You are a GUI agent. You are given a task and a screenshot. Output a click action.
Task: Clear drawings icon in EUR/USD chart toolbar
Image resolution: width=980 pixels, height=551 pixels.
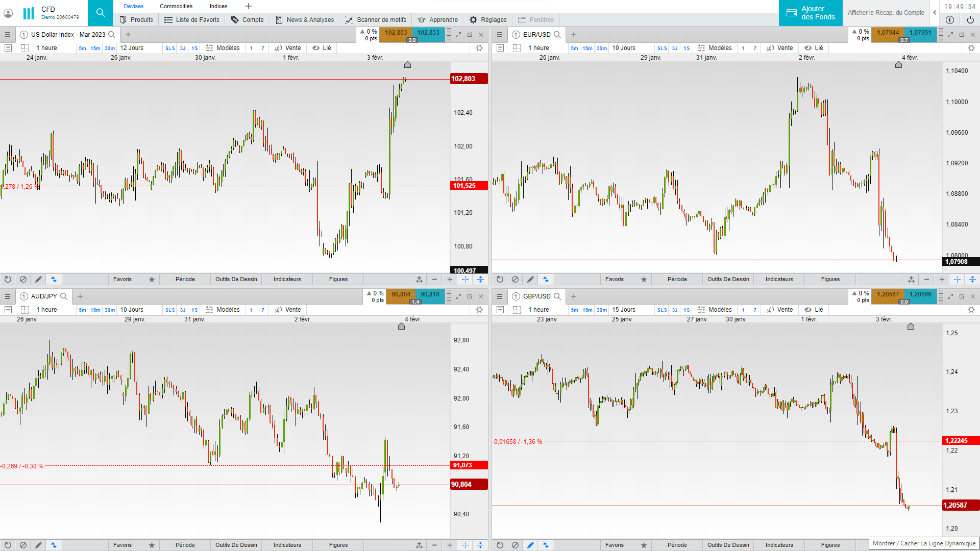point(515,279)
